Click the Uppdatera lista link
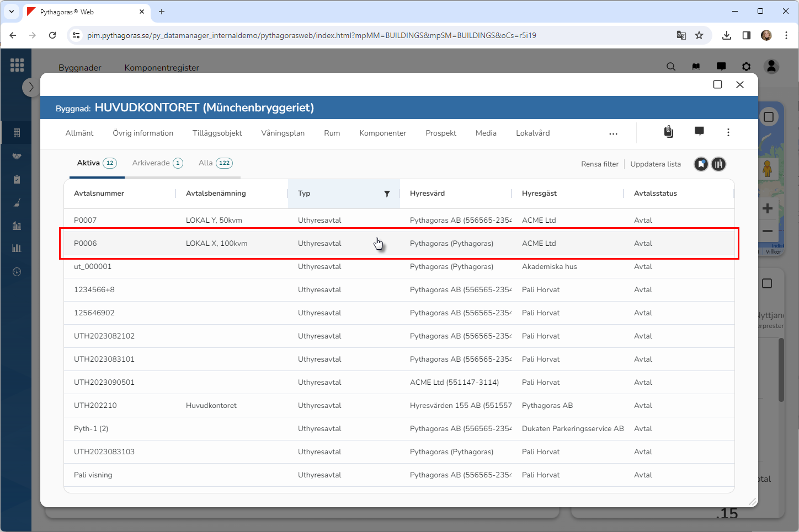This screenshot has width=799, height=532. (x=656, y=164)
